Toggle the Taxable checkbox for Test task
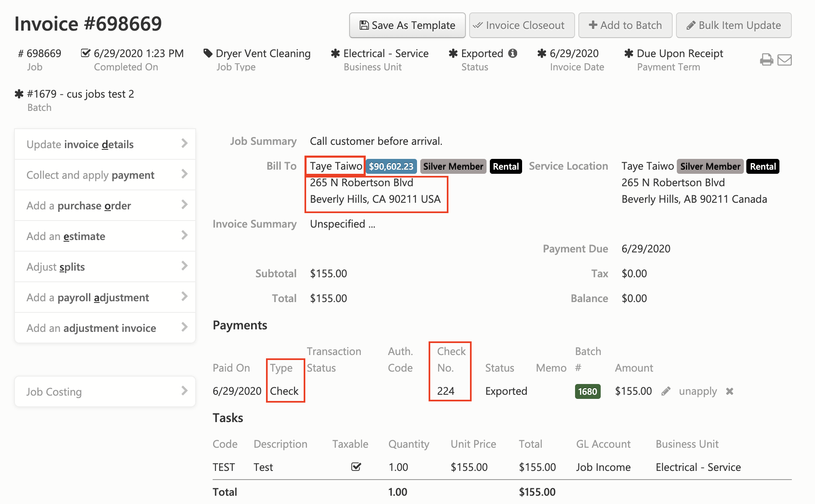The image size is (815, 504). pos(356,467)
